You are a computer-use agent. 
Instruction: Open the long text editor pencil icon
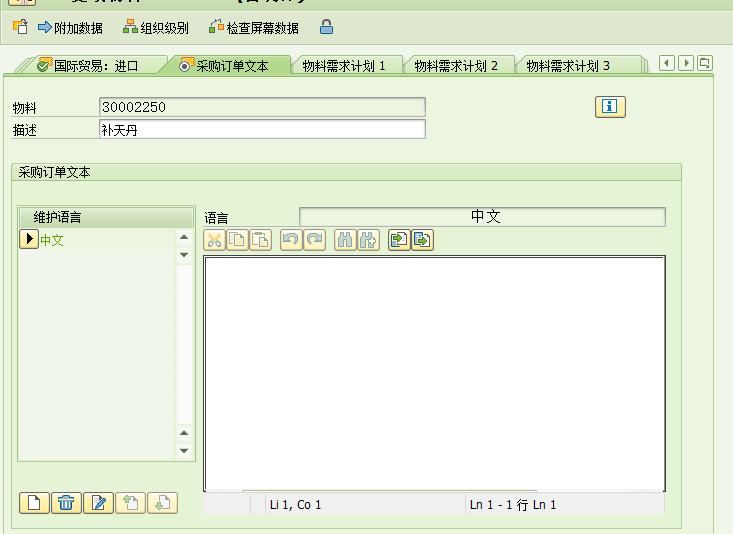click(x=98, y=503)
